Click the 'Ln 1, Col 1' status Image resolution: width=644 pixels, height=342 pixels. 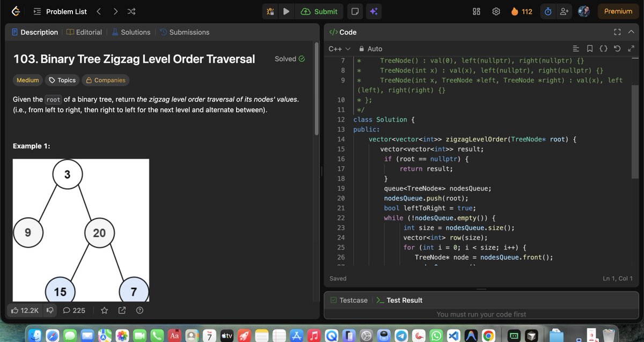[x=618, y=279]
